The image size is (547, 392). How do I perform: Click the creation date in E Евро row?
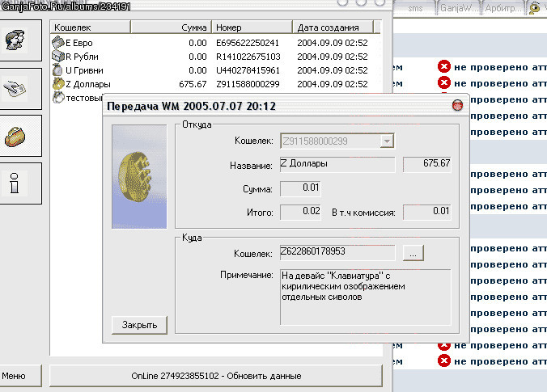[332, 43]
